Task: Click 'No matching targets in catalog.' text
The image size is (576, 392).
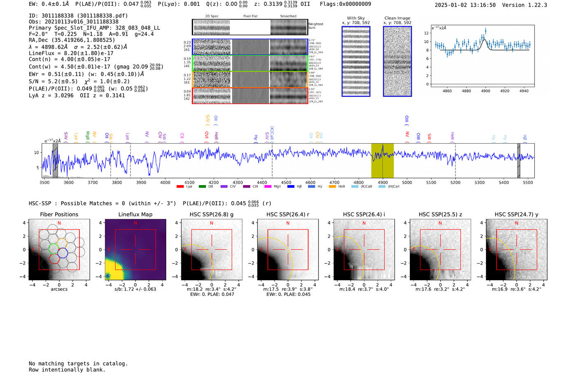Action: [x=78, y=364]
